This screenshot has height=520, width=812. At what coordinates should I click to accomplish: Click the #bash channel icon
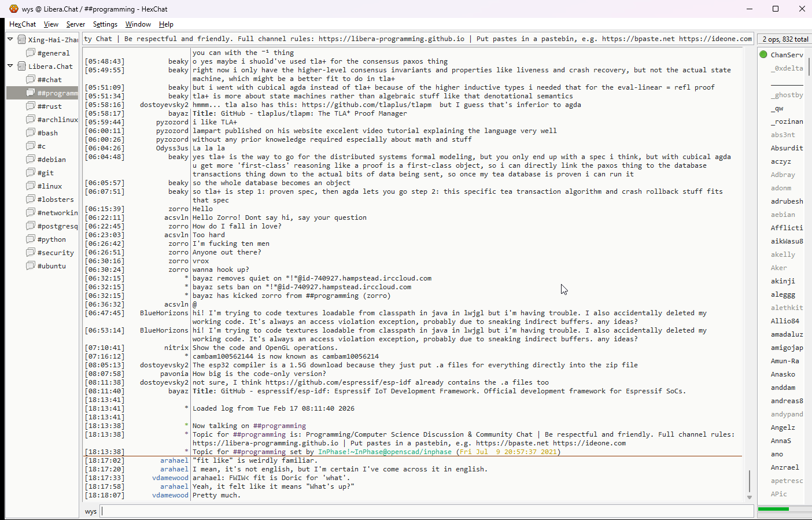click(31, 132)
